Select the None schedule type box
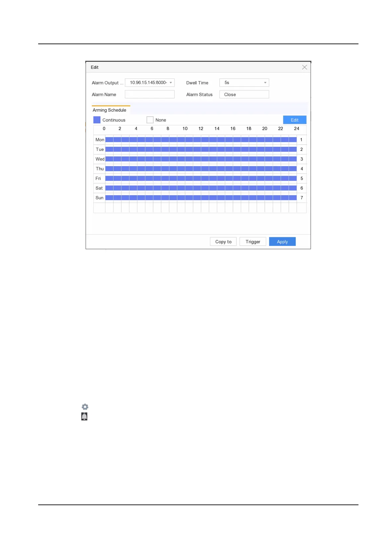The width and height of the screenshot is (392, 560). [150, 120]
